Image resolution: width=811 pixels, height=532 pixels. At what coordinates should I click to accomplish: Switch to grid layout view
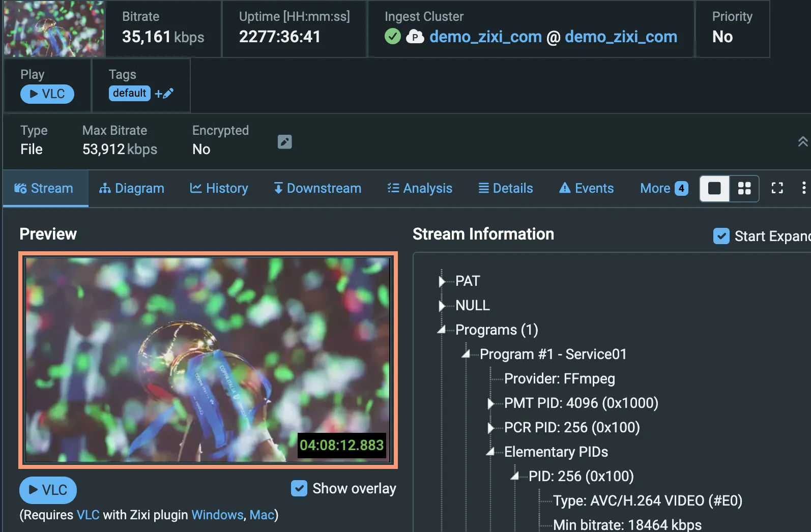pos(744,189)
